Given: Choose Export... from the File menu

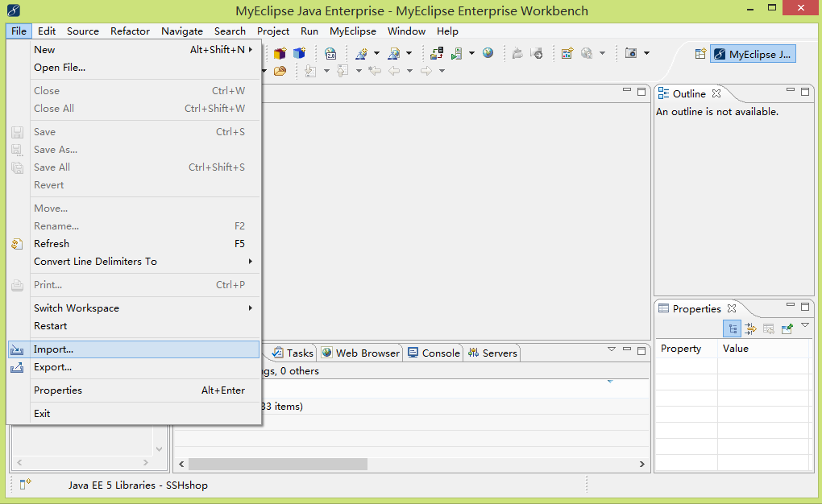Looking at the screenshot, I should tap(134, 367).
